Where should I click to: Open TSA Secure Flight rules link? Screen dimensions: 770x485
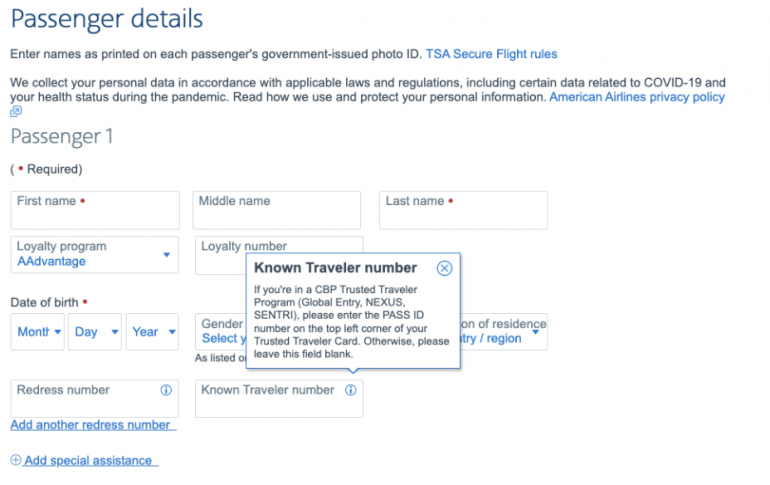491,54
